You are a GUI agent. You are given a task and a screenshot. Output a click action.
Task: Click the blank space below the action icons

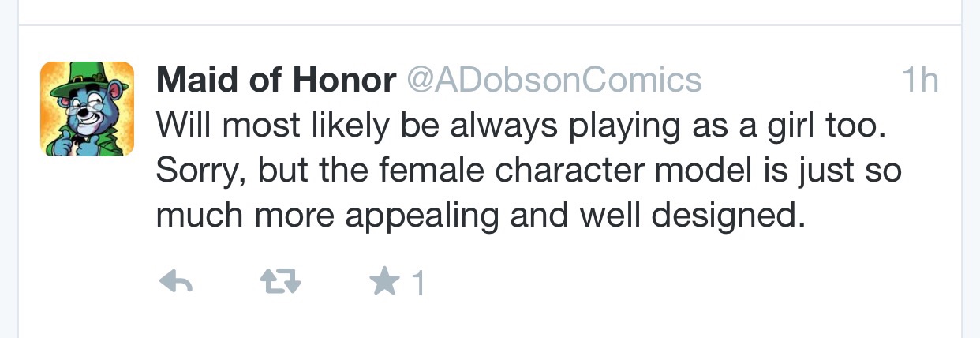pyautogui.click(x=489, y=320)
